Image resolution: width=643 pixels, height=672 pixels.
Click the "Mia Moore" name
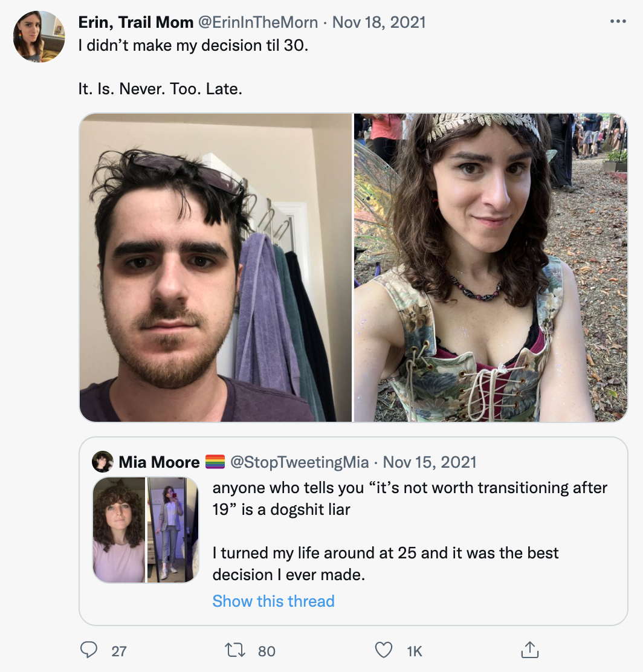click(159, 462)
